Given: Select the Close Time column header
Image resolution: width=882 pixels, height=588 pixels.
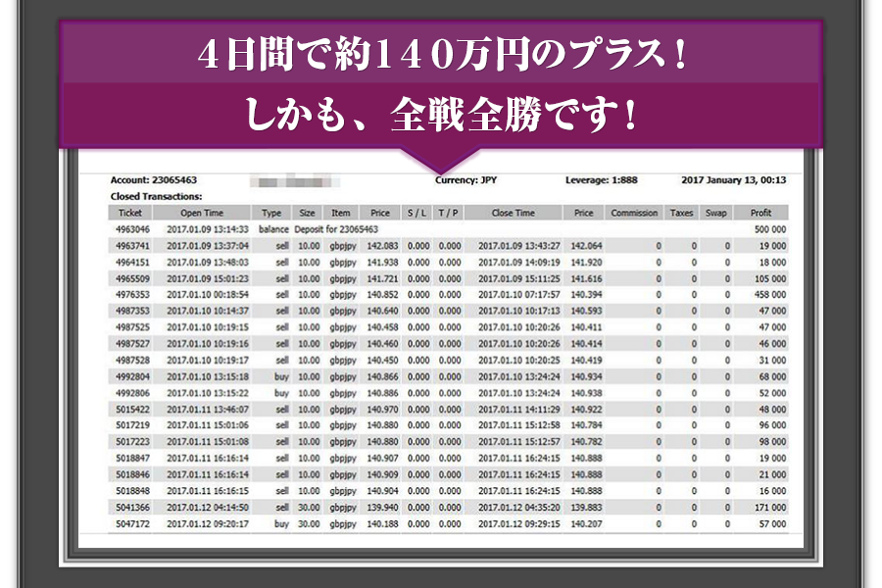Looking at the screenshot, I should pyautogui.click(x=513, y=213).
